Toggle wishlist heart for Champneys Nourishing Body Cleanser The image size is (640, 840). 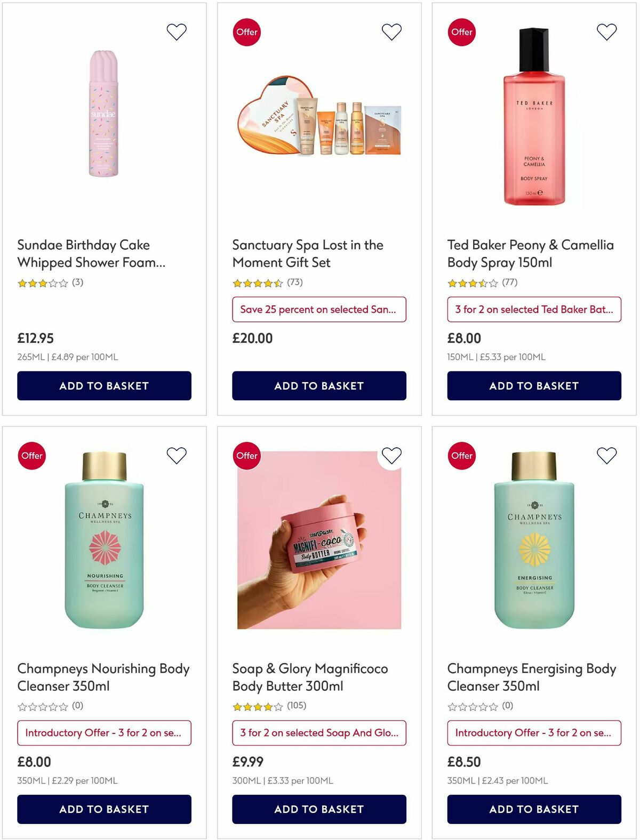(x=177, y=456)
